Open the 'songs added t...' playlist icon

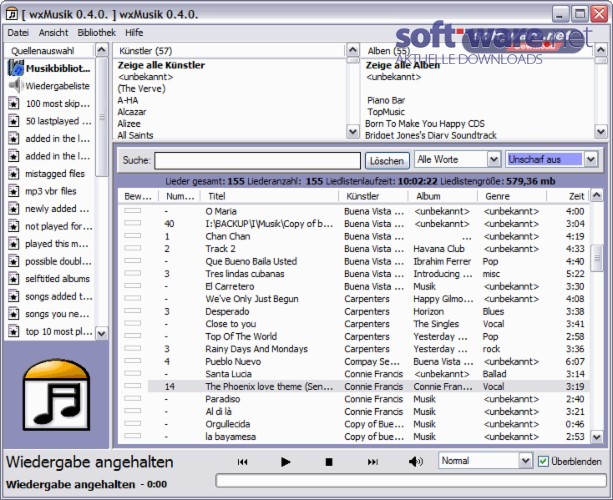coord(14,296)
